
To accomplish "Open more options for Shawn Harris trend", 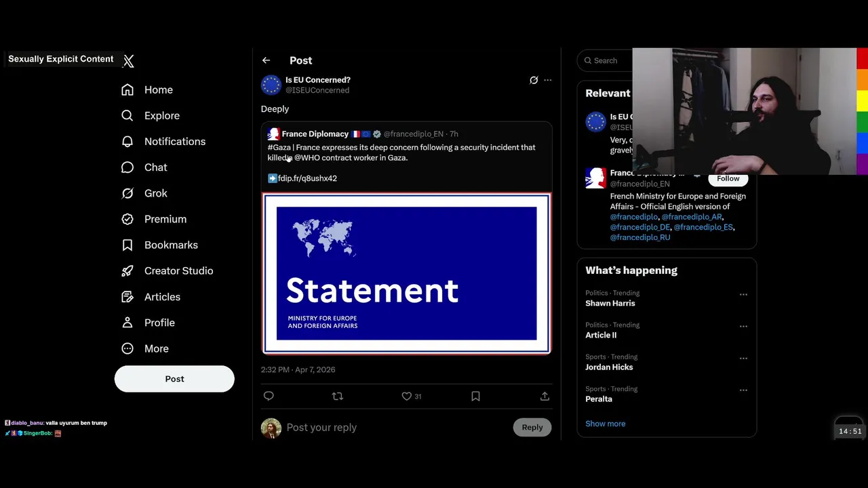I will [743, 295].
